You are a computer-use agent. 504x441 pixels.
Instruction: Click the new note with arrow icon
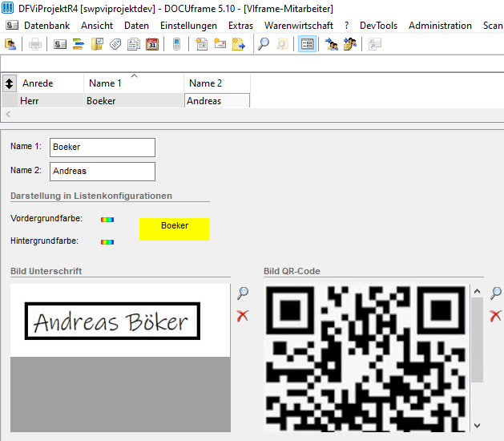239,44
